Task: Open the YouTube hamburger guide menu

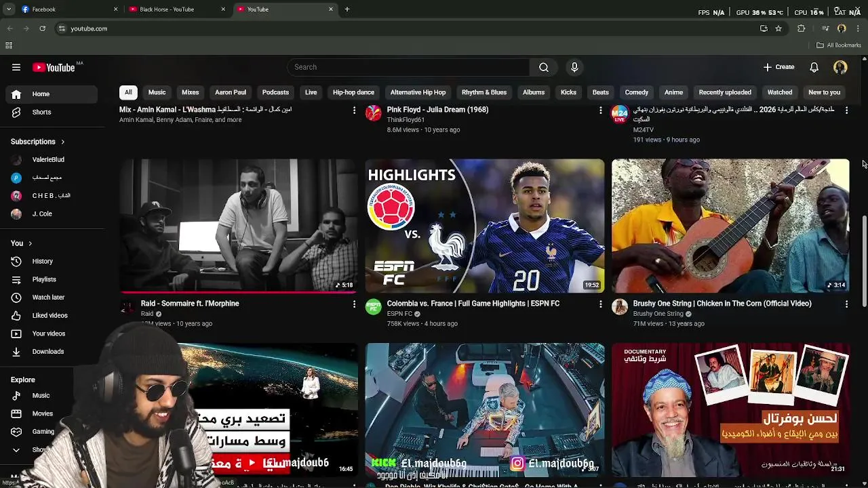Action: (x=16, y=67)
